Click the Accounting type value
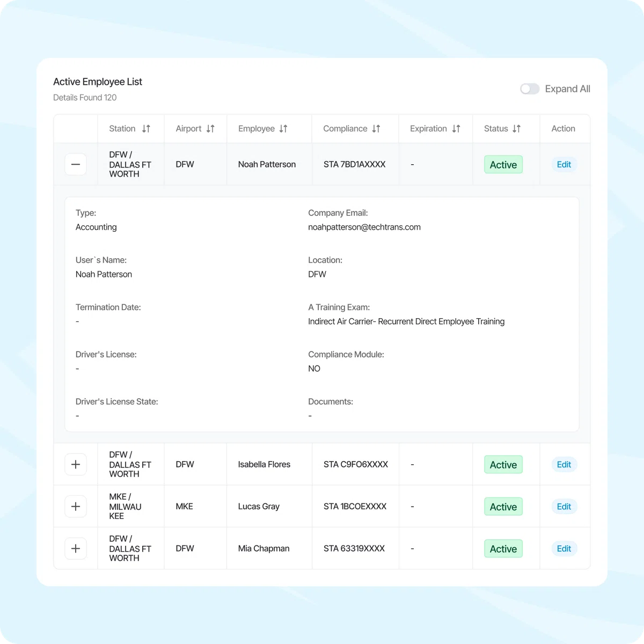644x644 pixels. point(96,227)
